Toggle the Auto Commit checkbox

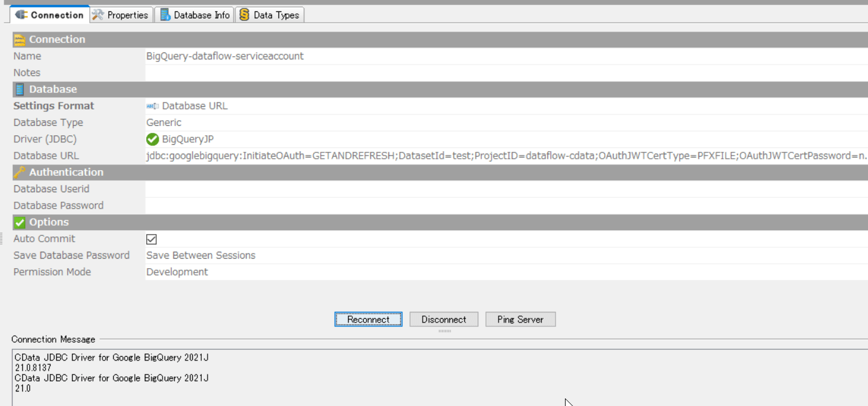[151, 239]
